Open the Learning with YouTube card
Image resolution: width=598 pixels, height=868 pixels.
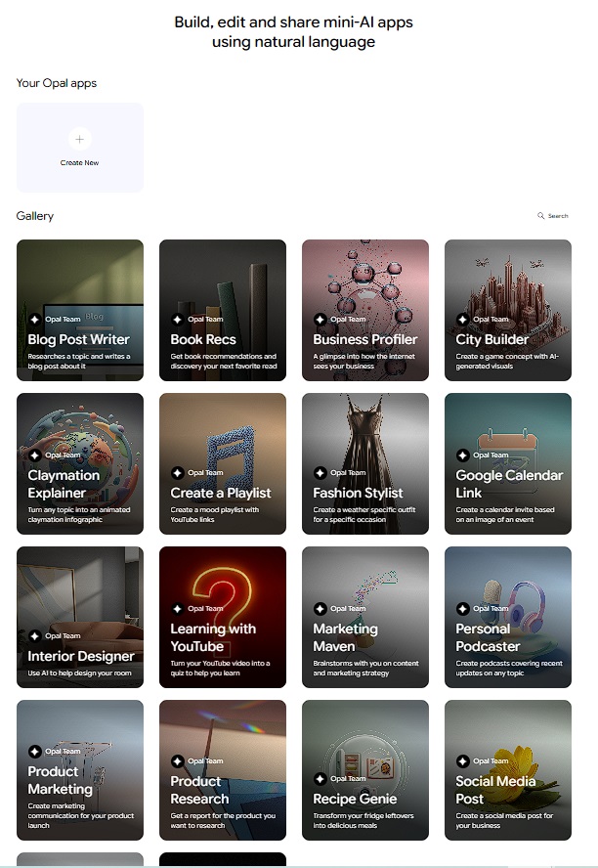pos(223,617)
